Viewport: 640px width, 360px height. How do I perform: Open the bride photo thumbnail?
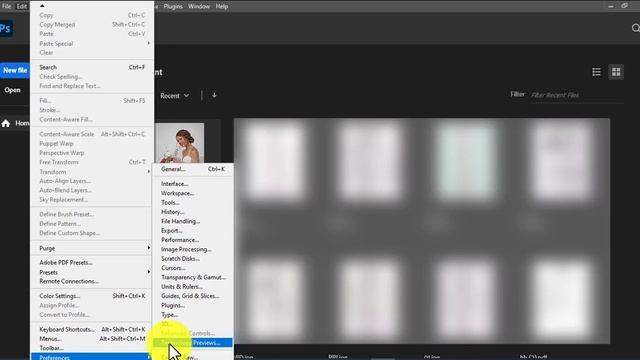pos(180,143)
